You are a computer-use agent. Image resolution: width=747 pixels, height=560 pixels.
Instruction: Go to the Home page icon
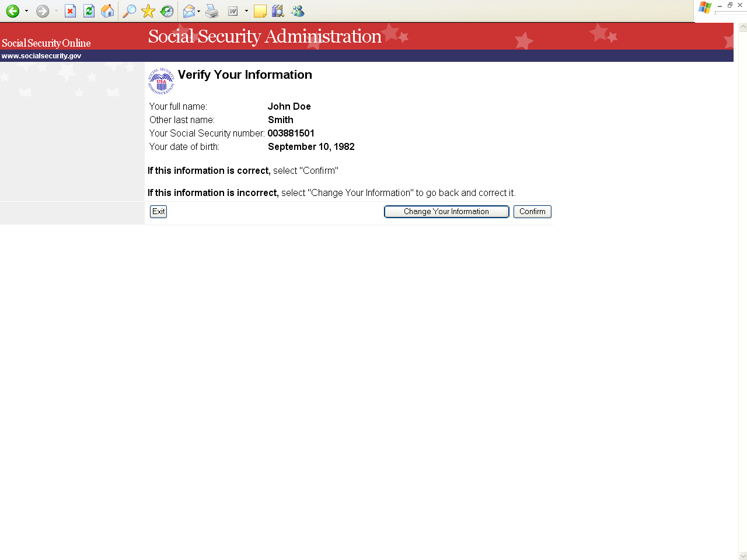(x=107, y=11)
